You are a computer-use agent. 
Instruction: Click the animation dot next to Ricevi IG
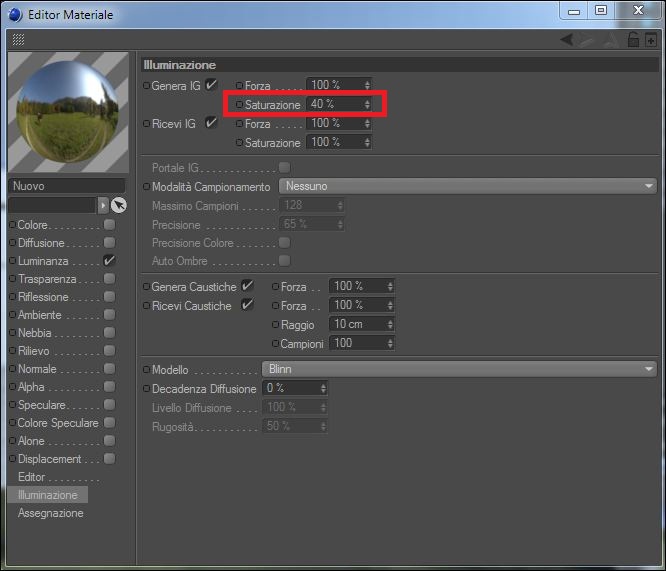[147, 124]
